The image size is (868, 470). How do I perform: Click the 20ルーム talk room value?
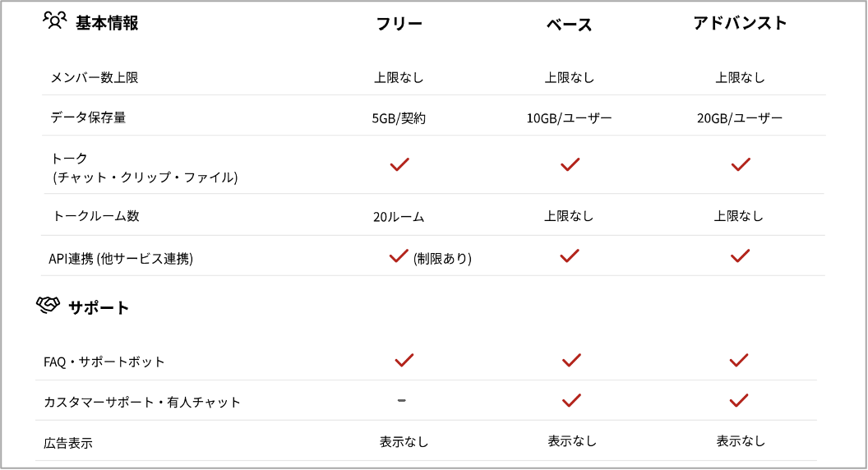pos(399,217)
